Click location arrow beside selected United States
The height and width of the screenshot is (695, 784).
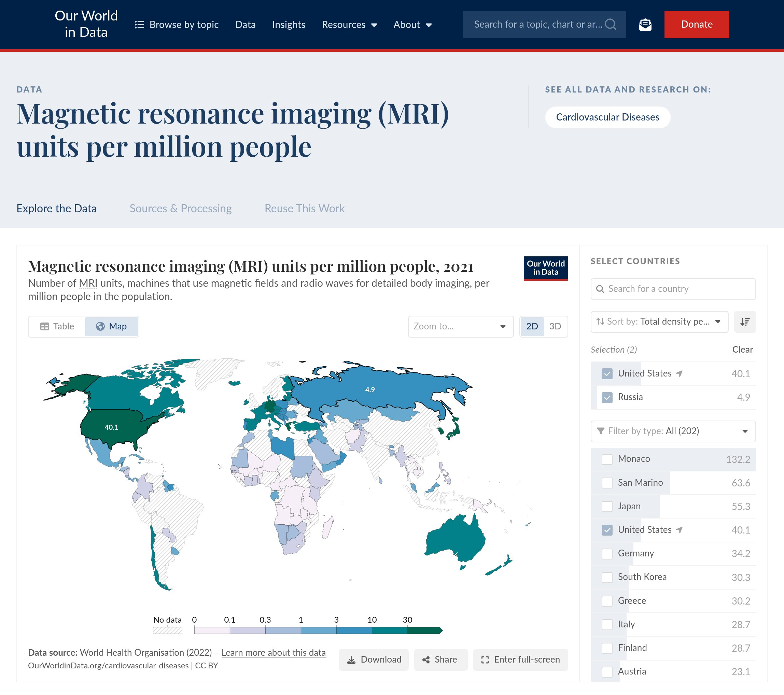(679, 373)
